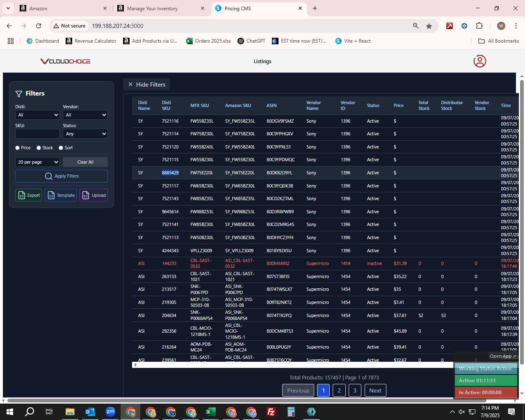Open the browser zoom magnifier icon
This screenshot has width=525, height=420.
coord(416,26)
